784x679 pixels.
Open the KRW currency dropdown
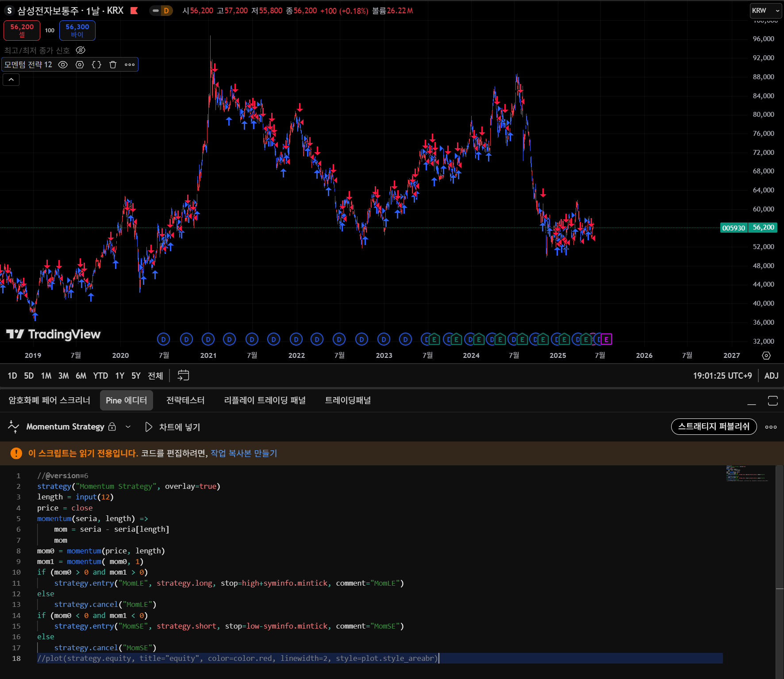click(x=765, y=10)
